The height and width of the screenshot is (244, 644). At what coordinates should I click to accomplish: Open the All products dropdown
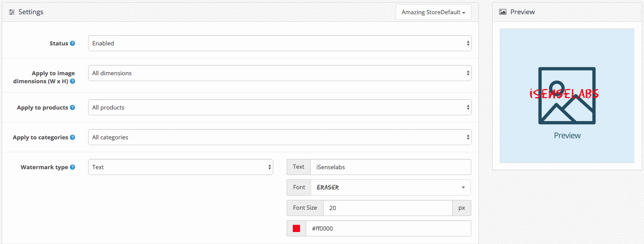coord(280,107)
